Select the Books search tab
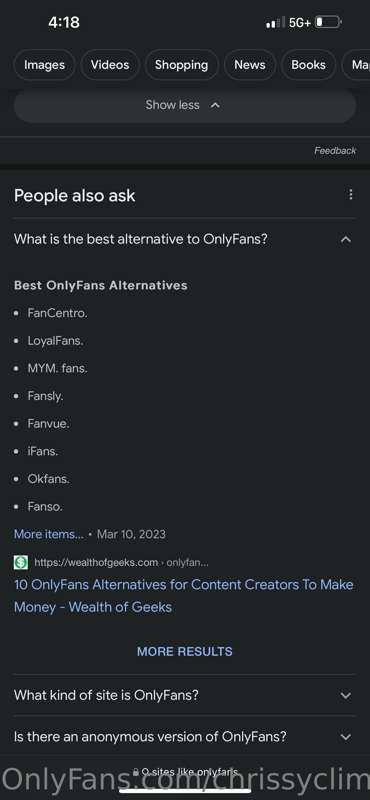 tap(308, 65)
